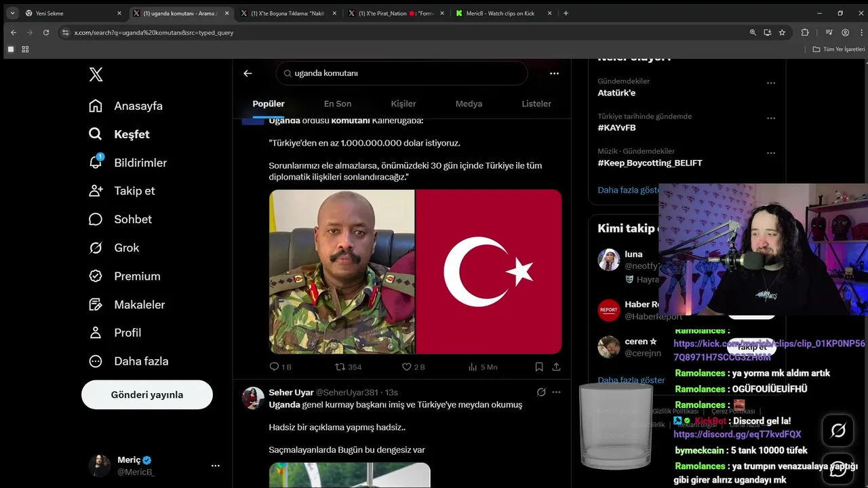868x488 pixels.
Task: Share the Uganda commander tweet
Action: click(x=556, y=367)
